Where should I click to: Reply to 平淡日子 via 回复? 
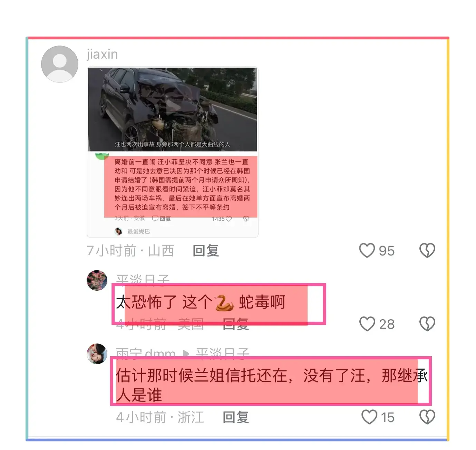point(236,324)
